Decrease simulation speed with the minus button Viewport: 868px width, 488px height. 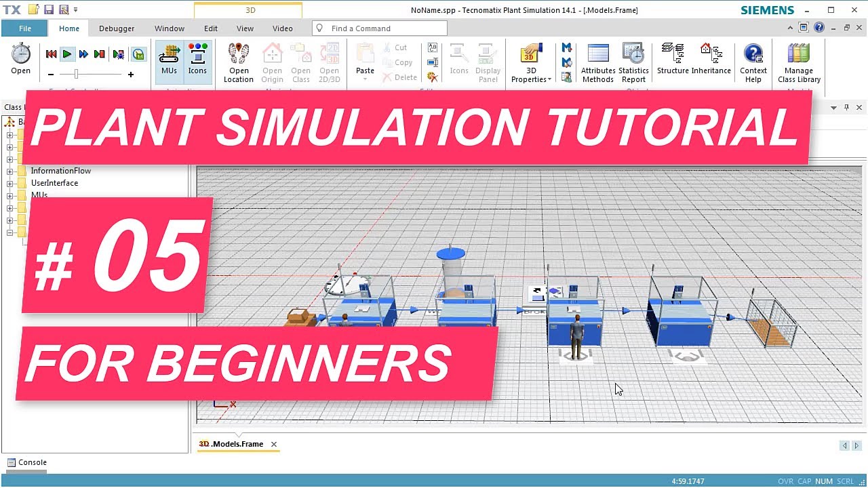[51, 75]
